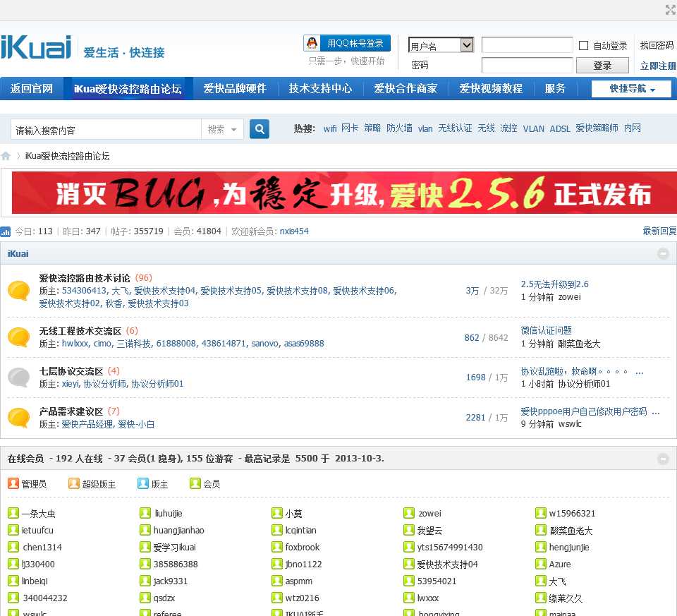Open the 服务 nav item
This screenshot has width=677, height=616.
(x=555, y=89)
